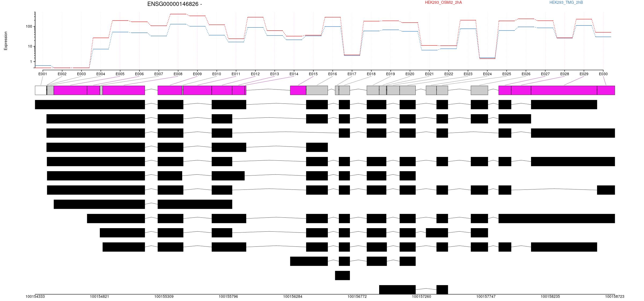Click exon label E006
Screen dimensions: 644x301
coord(139,74)
